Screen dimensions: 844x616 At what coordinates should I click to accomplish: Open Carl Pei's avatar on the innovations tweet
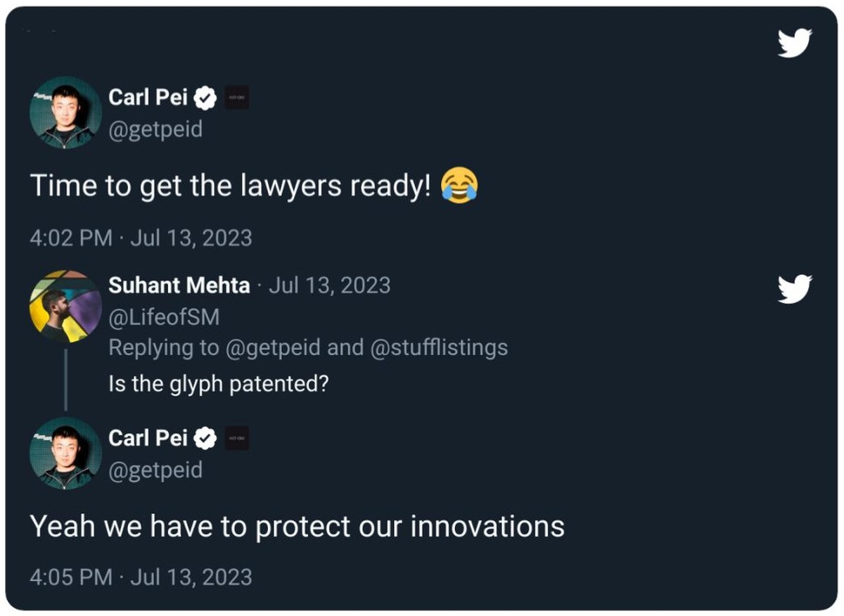click(x=65, y=454)
